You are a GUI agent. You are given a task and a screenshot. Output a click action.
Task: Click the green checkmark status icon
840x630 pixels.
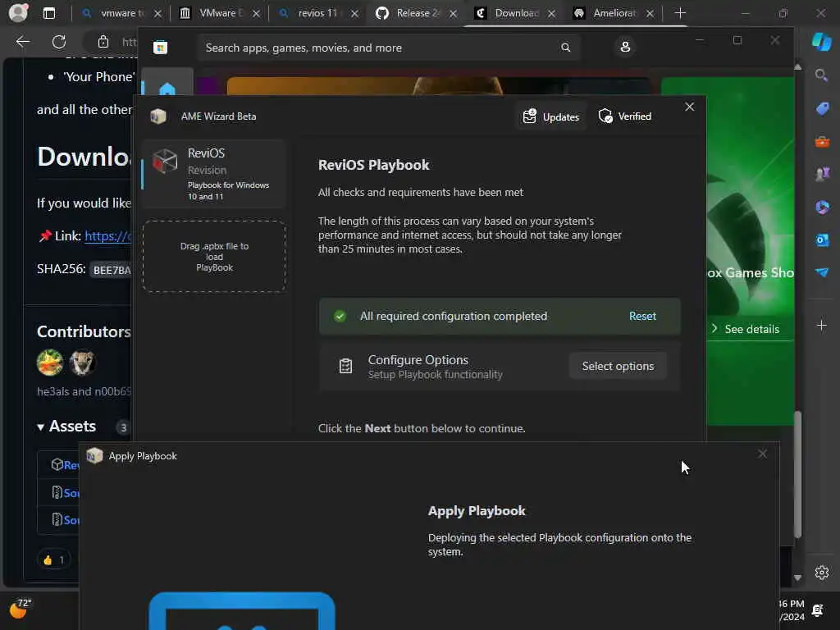[340, 316]
